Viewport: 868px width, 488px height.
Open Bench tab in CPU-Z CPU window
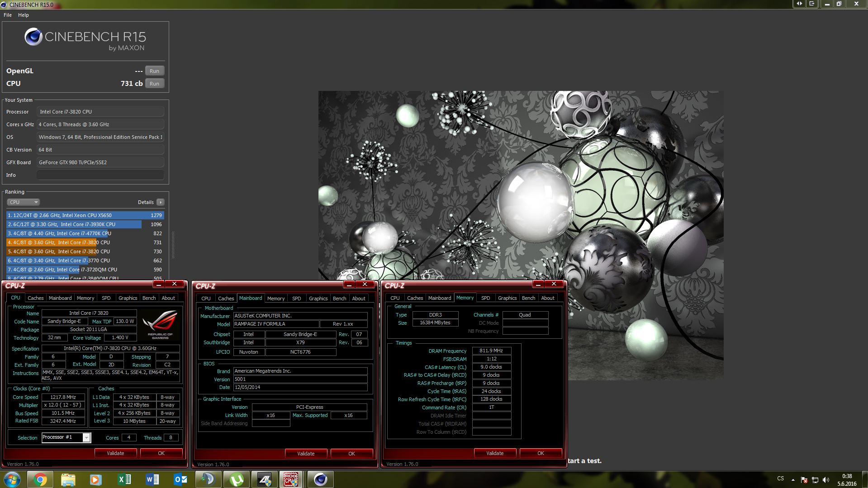[x=149, y=298]
